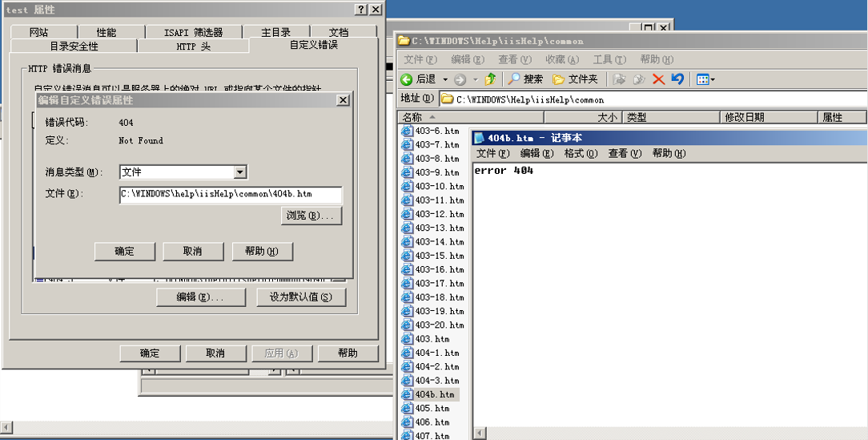
Task: Open Search (搜索) in Explorer toolbar
Action: tap(526, 79)
